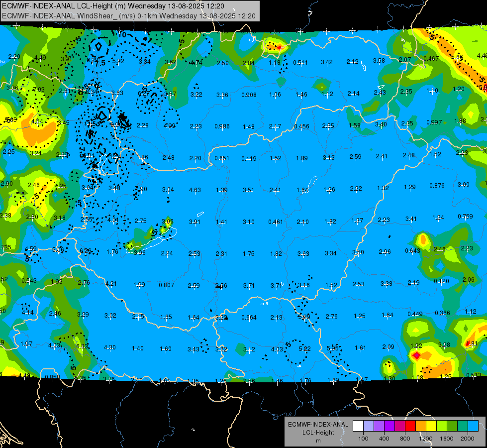Click the white swatch in the LCL-Height legend
The width and height of the screenshot is (487, 448).
point(358,426)
